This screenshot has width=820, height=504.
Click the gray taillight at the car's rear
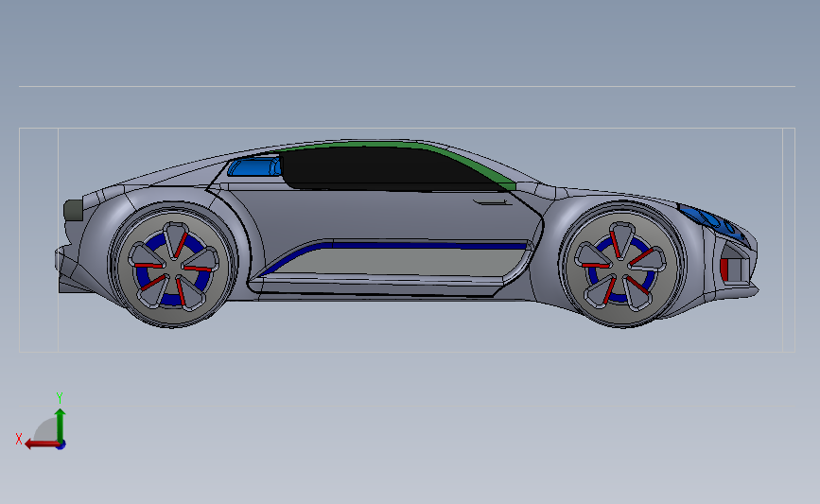[x=73, y=210]
